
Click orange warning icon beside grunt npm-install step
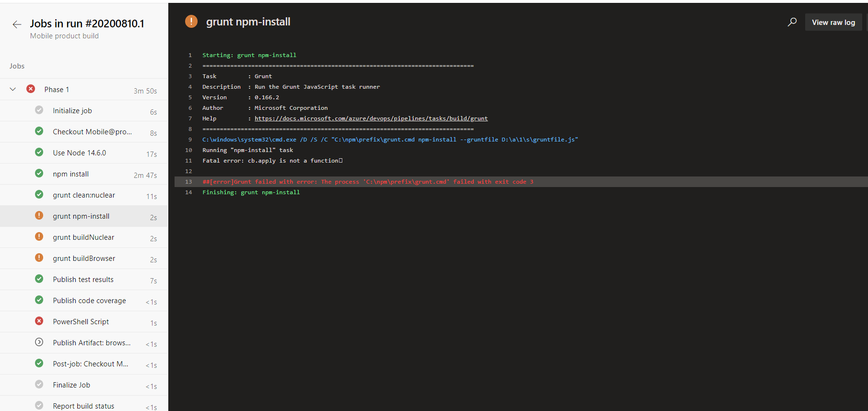[39, 215]
